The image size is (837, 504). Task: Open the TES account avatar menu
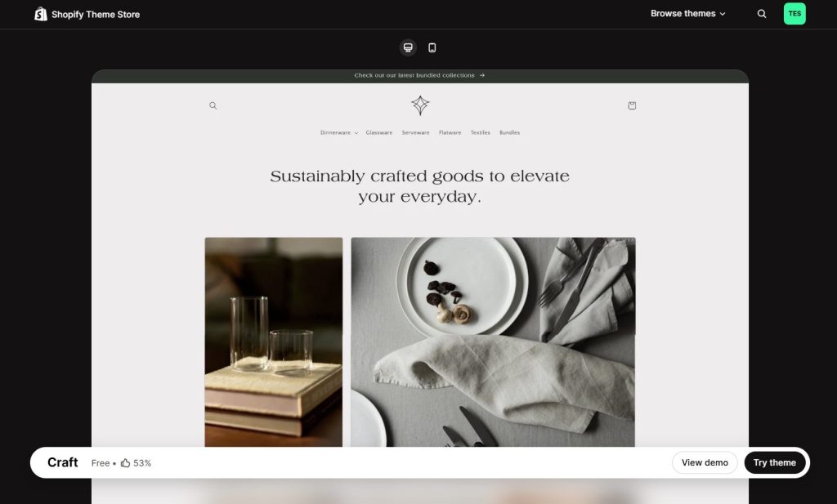point(794,14)
